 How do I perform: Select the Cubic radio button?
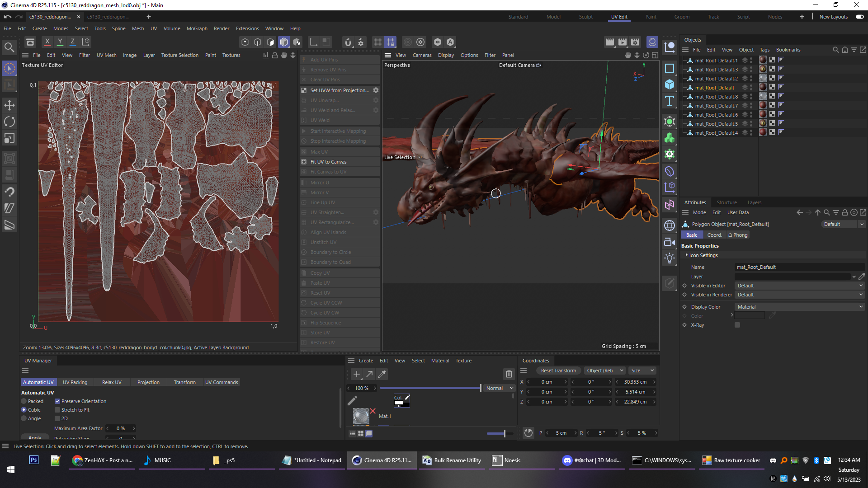tap(24, 410)
